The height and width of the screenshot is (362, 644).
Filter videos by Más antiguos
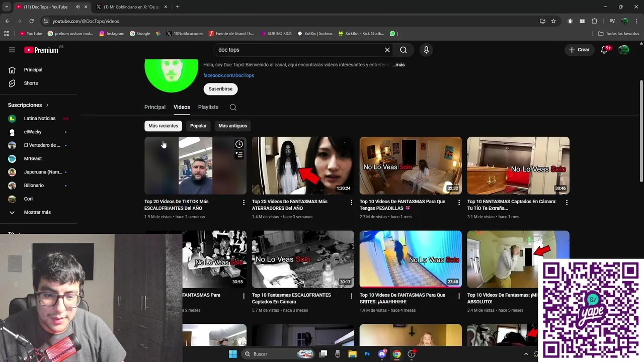coord(232,126)
